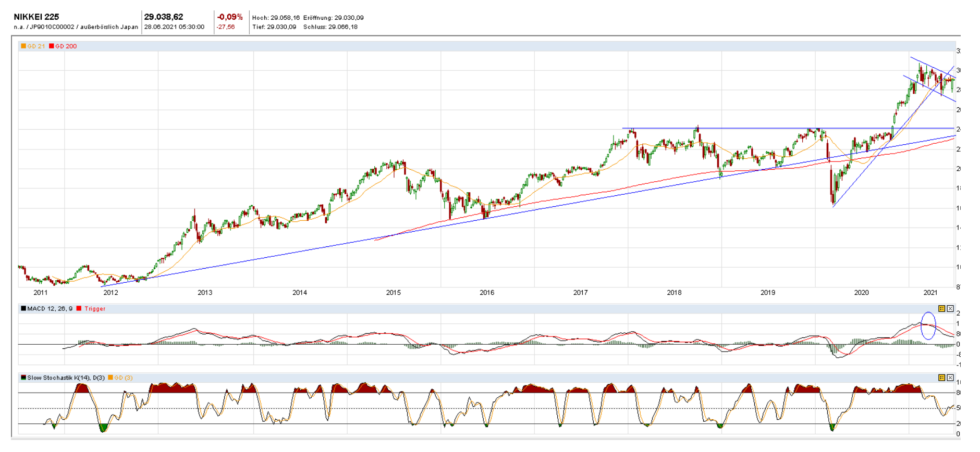Click the Tief: 29.030,09 value
980x452 pixels.
274,27
